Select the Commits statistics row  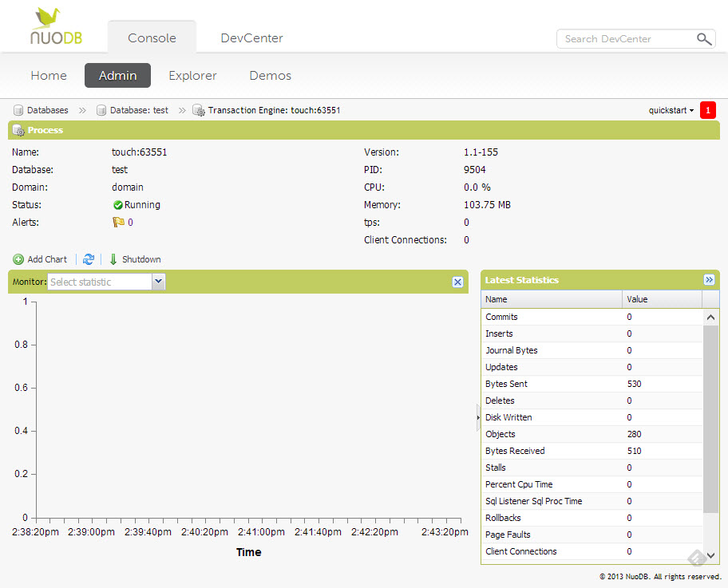click(592, 317)
